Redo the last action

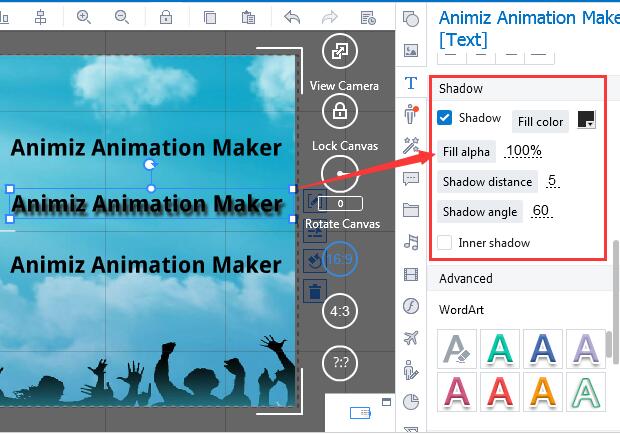[x=330, y=17]
